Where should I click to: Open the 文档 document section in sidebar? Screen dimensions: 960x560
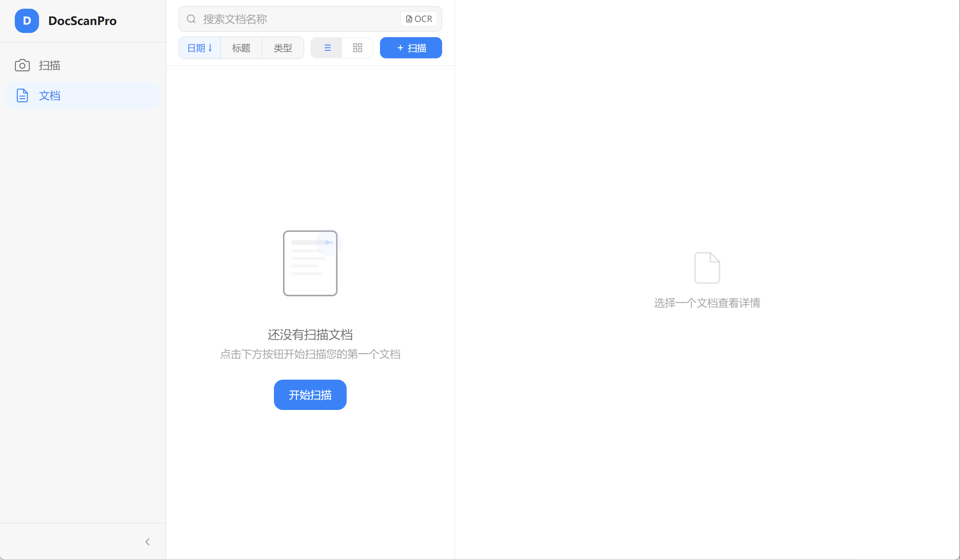click(x=50, y=95)
